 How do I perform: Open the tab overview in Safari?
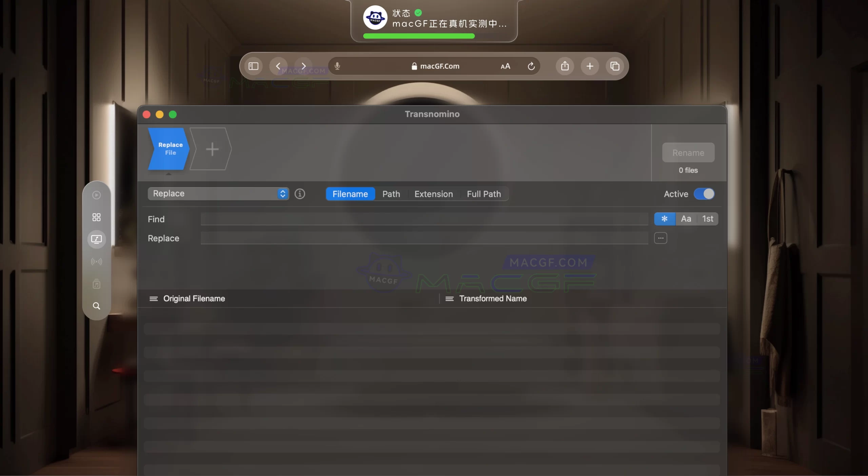click(x=615, y=66)
